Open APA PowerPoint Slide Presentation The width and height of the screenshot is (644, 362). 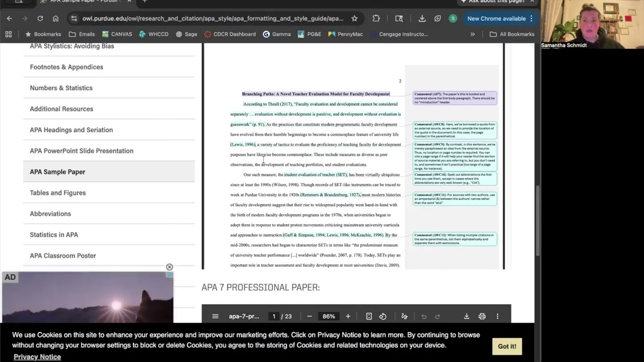coord(82,151)
